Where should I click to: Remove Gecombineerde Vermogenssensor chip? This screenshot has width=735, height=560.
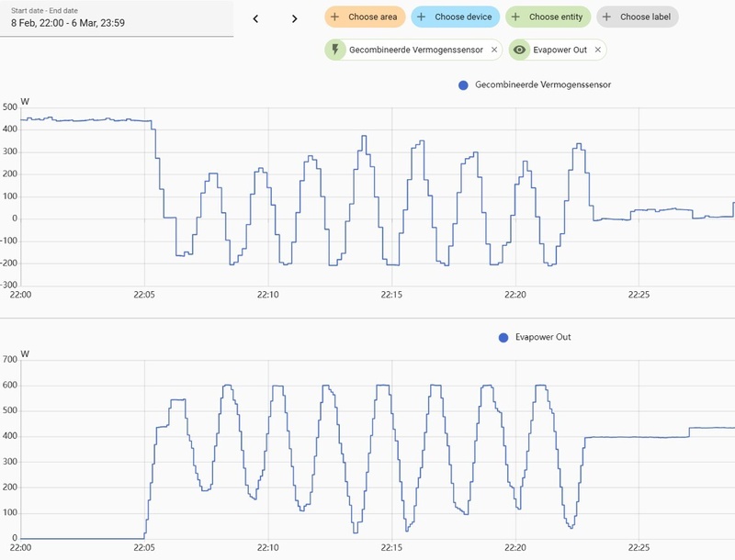coord(494,50)
